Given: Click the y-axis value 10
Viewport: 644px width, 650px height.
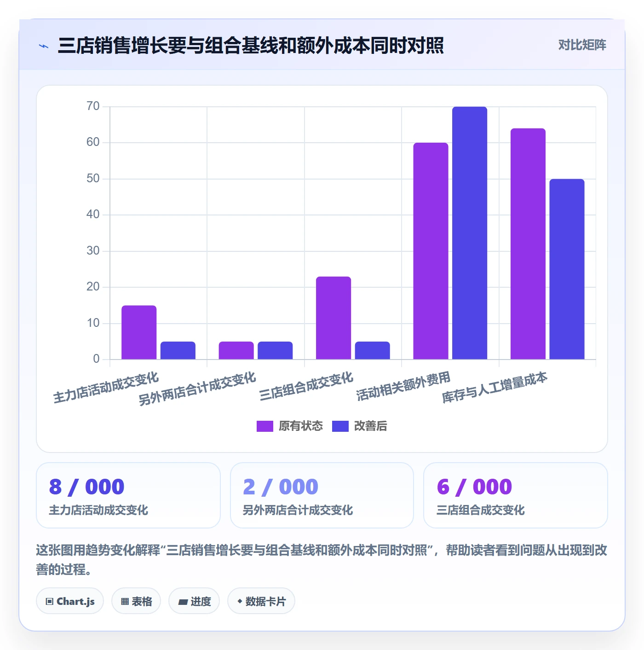Looking at the screenshot, I should coord(93,323).
